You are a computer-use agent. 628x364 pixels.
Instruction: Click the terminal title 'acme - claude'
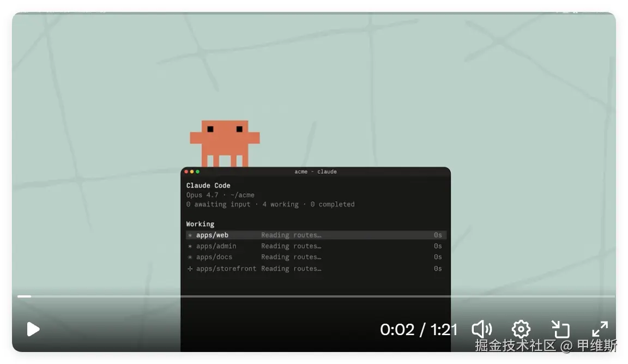coord(316,172)
